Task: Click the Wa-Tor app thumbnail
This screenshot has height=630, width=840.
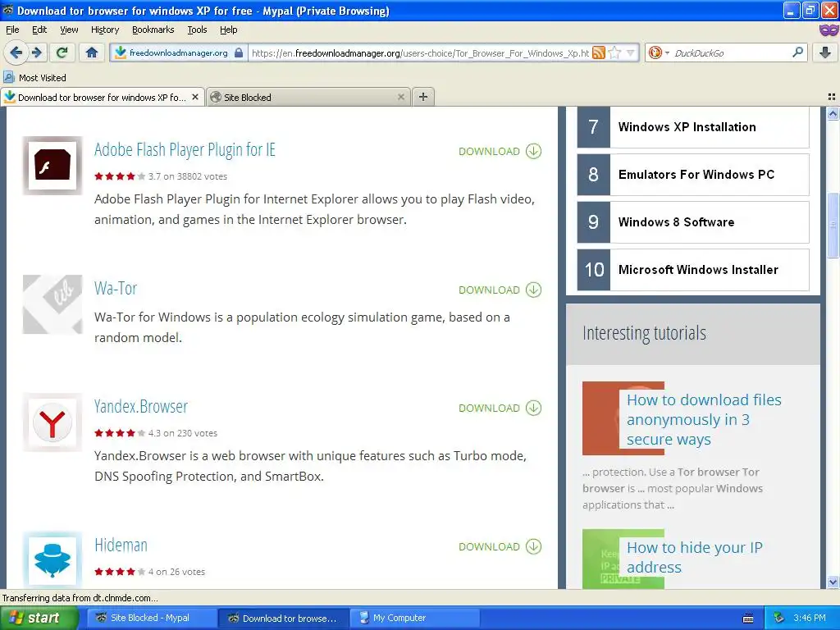Action: [52, 304]
